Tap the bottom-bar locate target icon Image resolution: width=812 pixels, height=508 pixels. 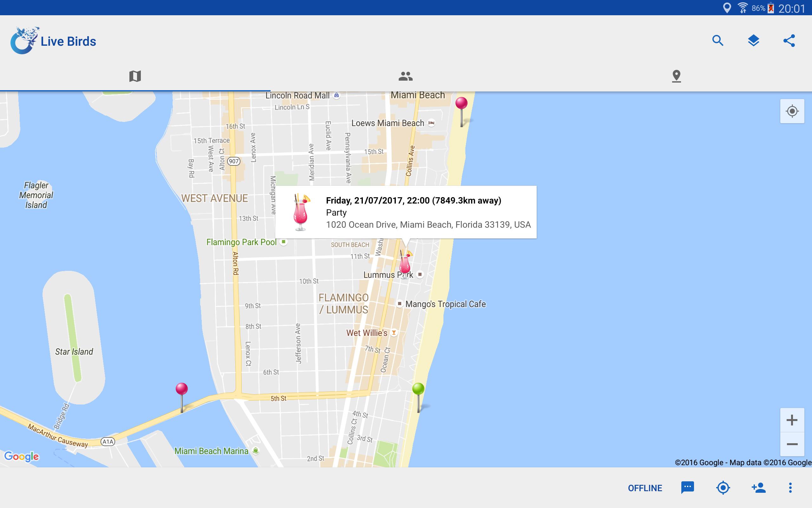click(723, 487)
